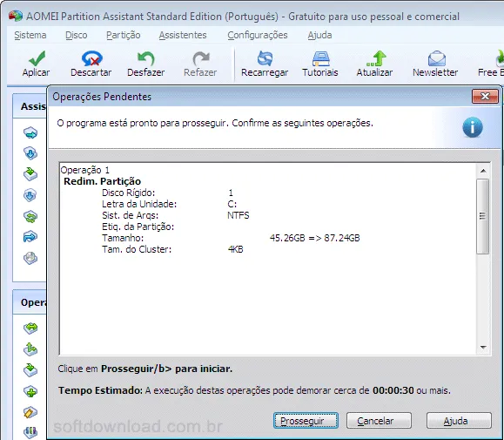
Task: Click the grey CD bootable media wizard icon
Action: [x=30, y=258]
